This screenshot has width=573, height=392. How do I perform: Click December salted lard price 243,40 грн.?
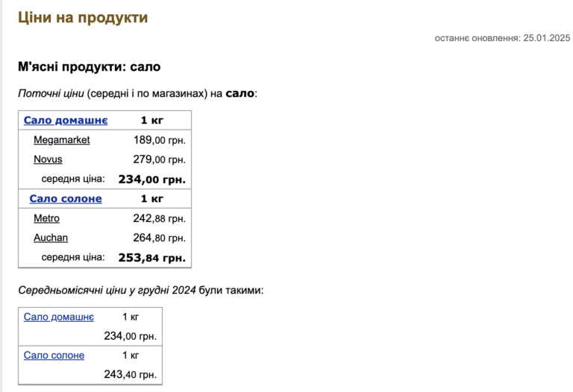tap(130, 374)
